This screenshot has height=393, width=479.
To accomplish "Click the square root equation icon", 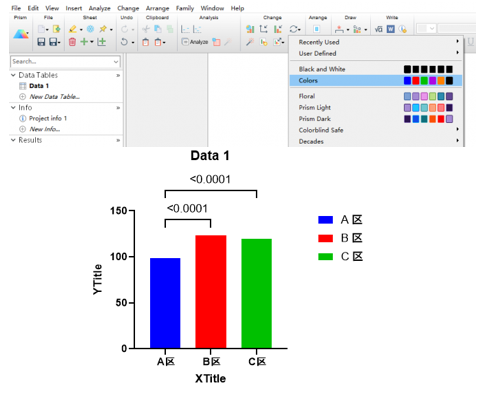I will (x=378, y=29).
